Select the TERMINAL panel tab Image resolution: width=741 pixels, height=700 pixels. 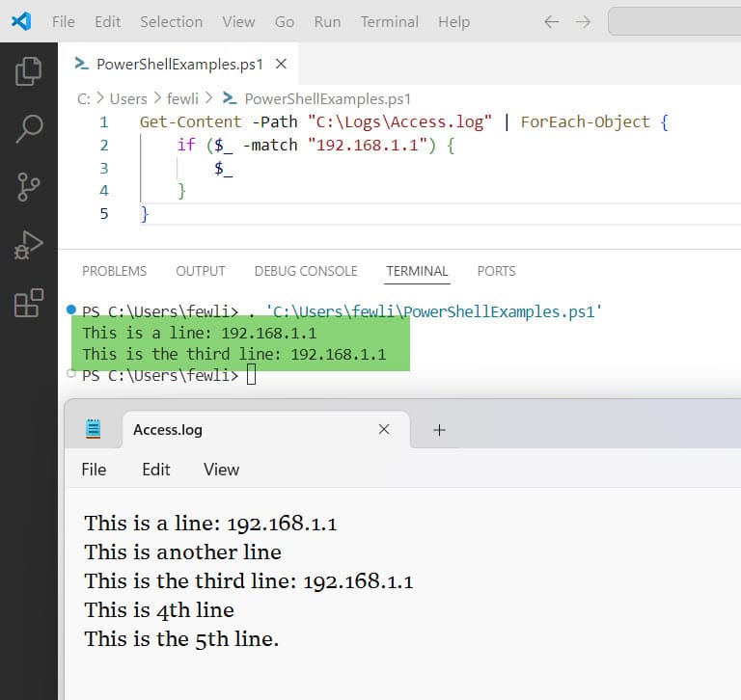[417, 271]
